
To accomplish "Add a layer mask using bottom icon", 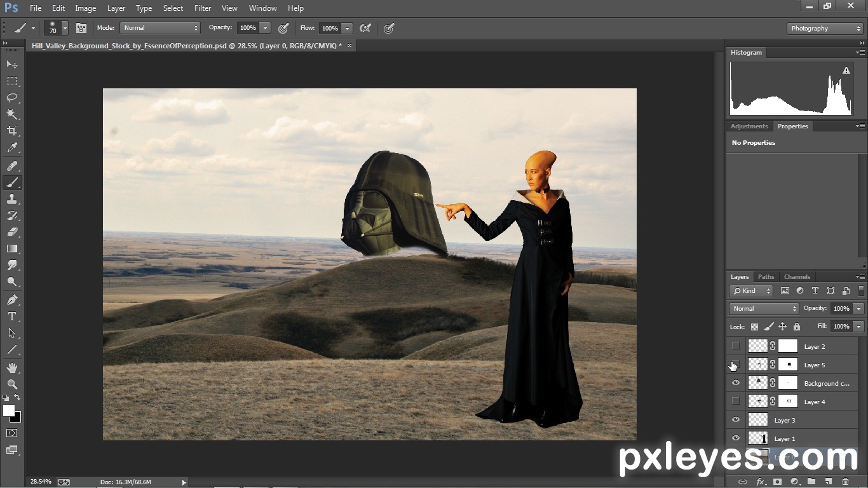I will (x=777, y=482).
